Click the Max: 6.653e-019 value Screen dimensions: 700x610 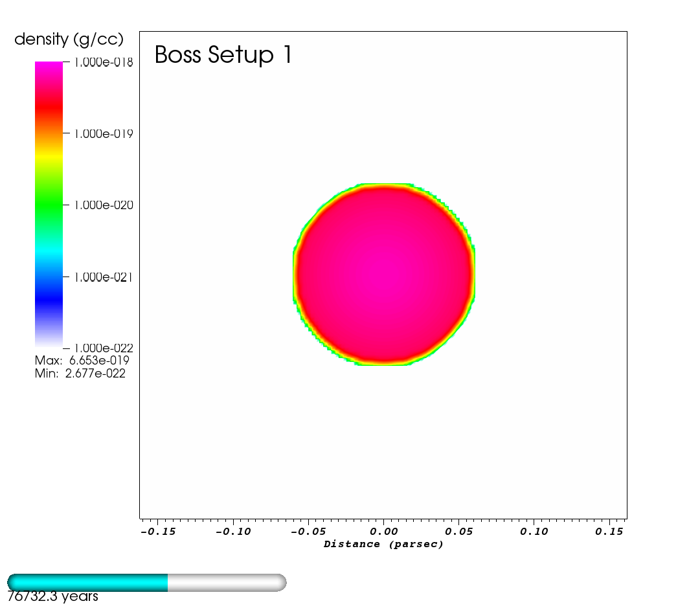click(82, 361)
